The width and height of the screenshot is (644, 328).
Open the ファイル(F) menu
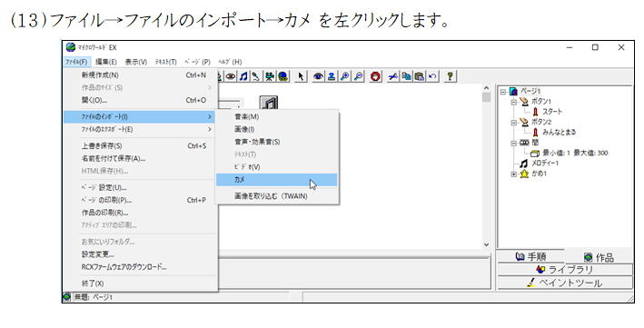point(76,62)
